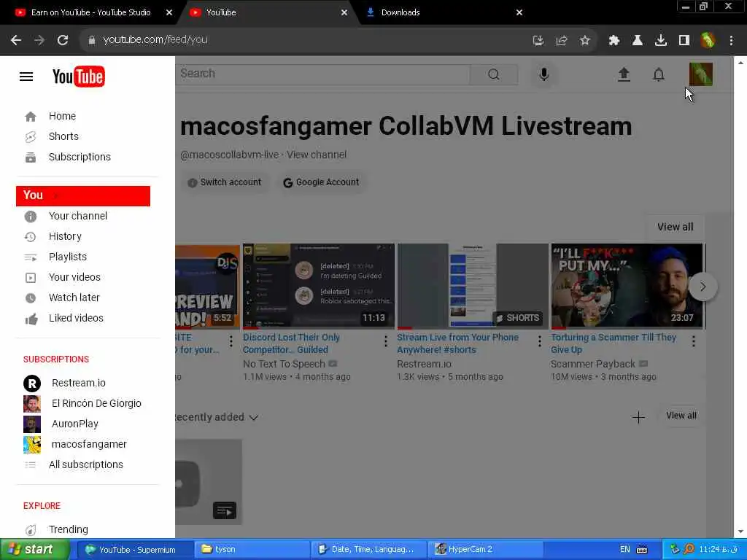
Task: Open Liked videos list
Action: (x=76, y=319)
